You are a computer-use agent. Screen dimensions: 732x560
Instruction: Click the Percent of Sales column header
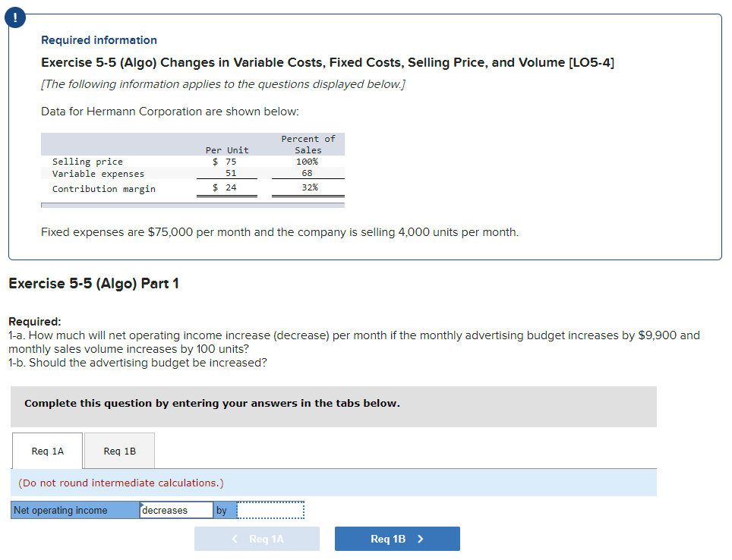pyautogui.click(x=308, y=144)
